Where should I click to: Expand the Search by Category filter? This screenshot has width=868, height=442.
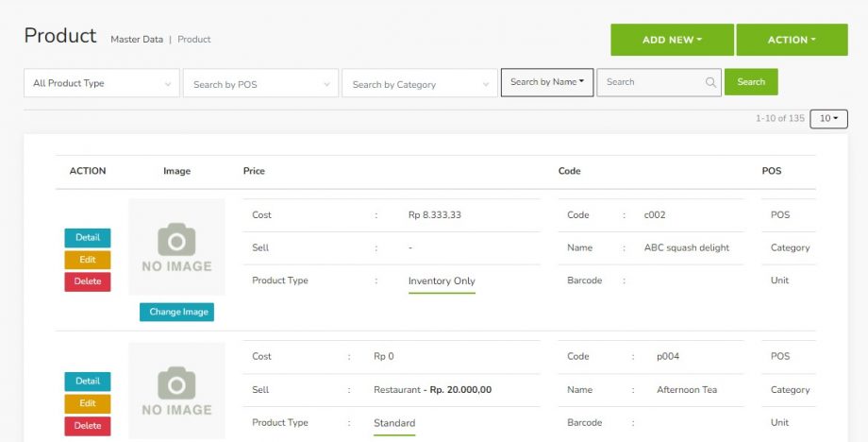(420, 83)
